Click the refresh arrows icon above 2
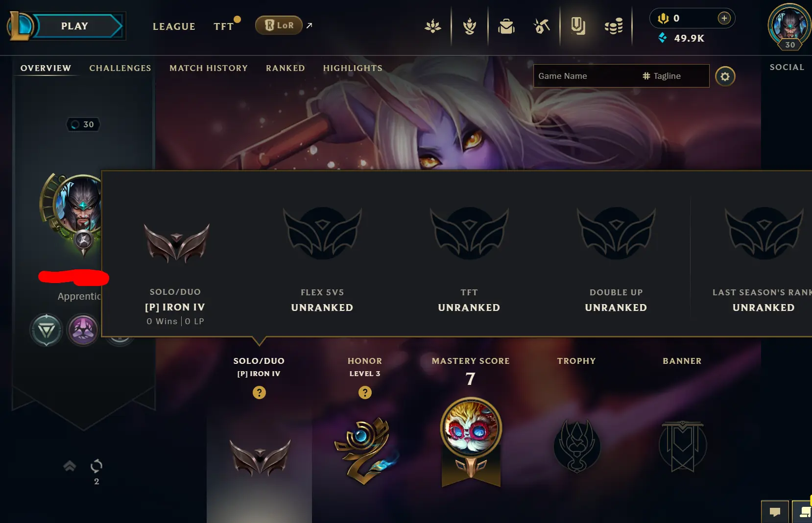Image resolution: width=812 pixels, height=523 pixels. [96, 466]
